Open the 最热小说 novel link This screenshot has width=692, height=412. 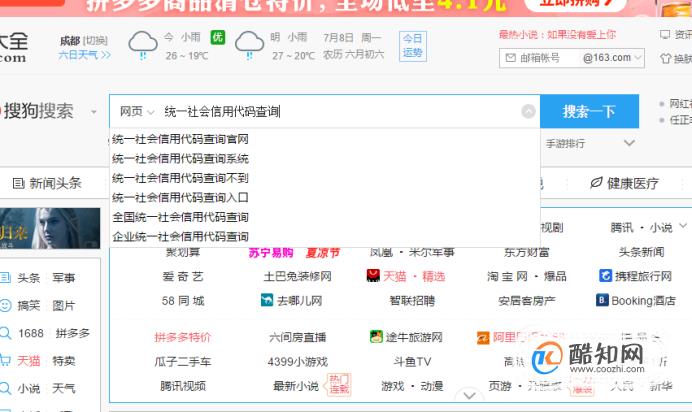point(557,34)
